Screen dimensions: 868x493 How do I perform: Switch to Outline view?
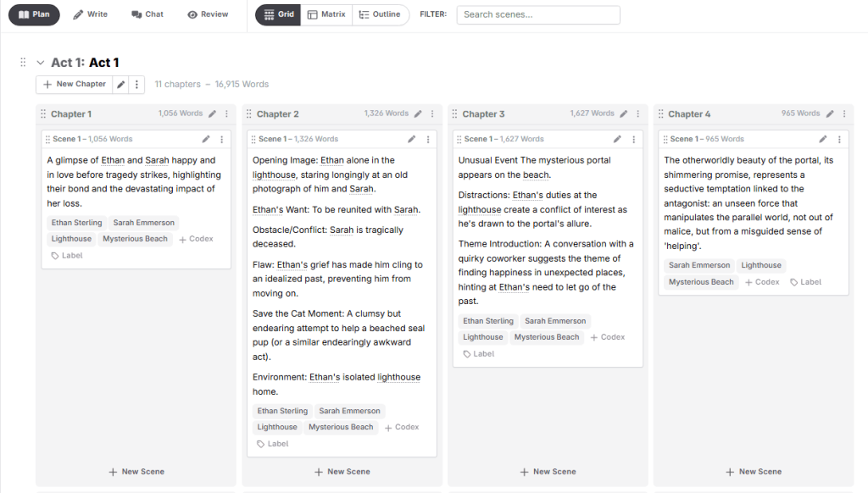pos(381,14)
